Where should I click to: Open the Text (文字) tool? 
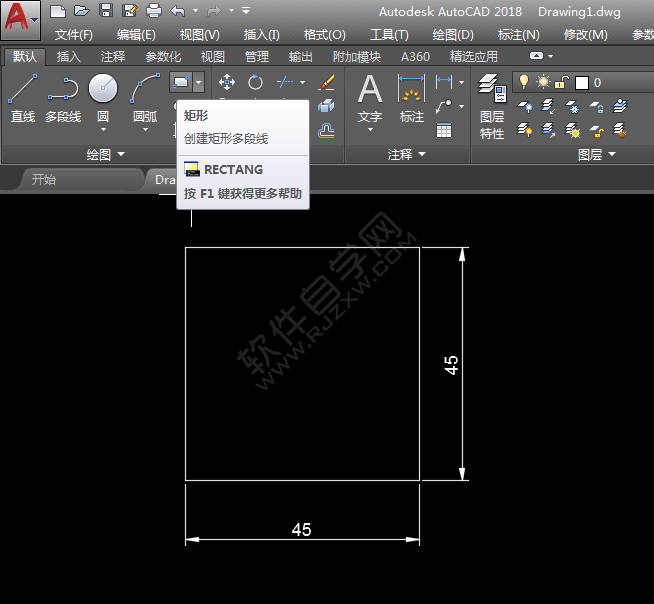coord(370,98)
